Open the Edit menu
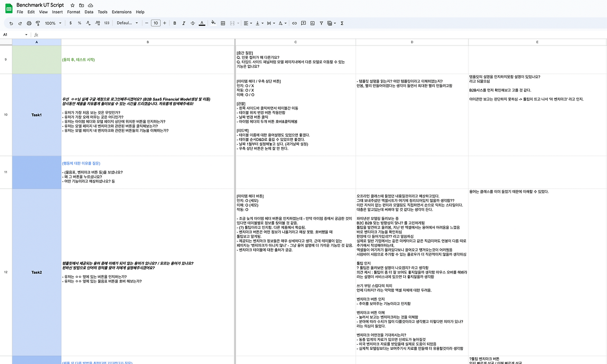This screenshot has width=607, height=364. pyautogui.click(x=31, y=12)
